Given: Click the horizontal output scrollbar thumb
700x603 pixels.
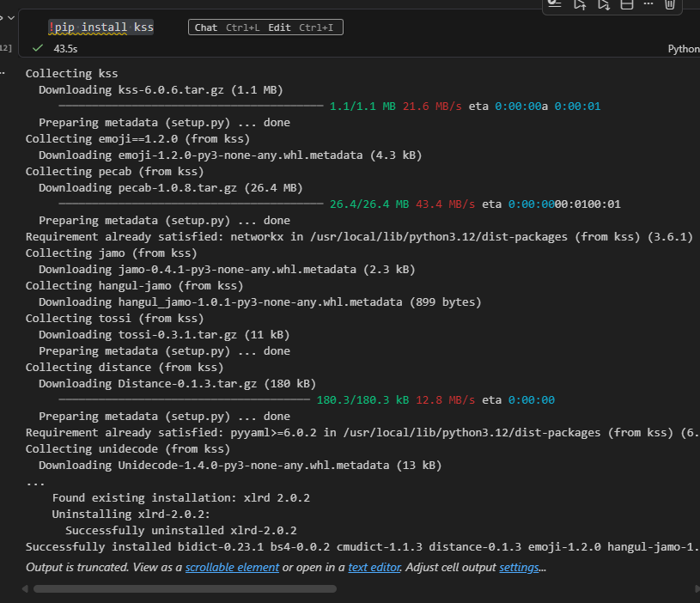Looking at the screenshot, I should (x=185, y=588).
